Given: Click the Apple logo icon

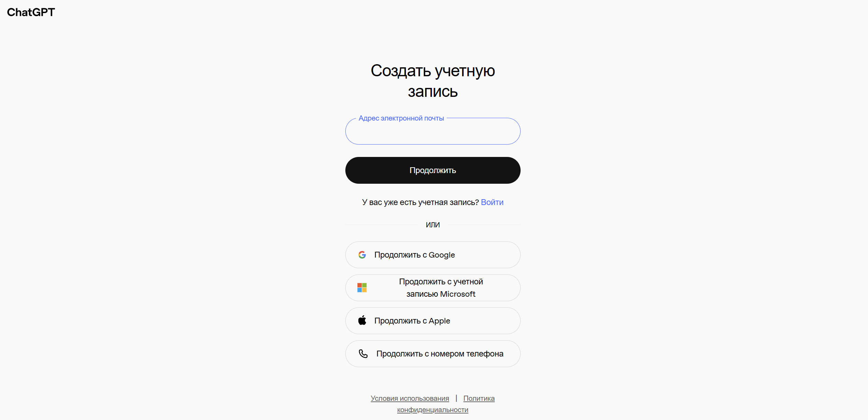Looking at the screenshot, I should 362,320.
